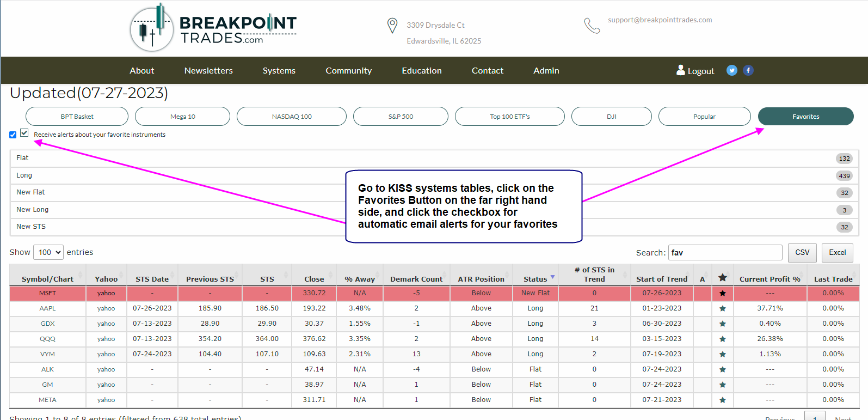The height and width of the screenshot is (420, 868).
Task: Unfavorite MSFT via its star
Action: click(x=723, y=293)
